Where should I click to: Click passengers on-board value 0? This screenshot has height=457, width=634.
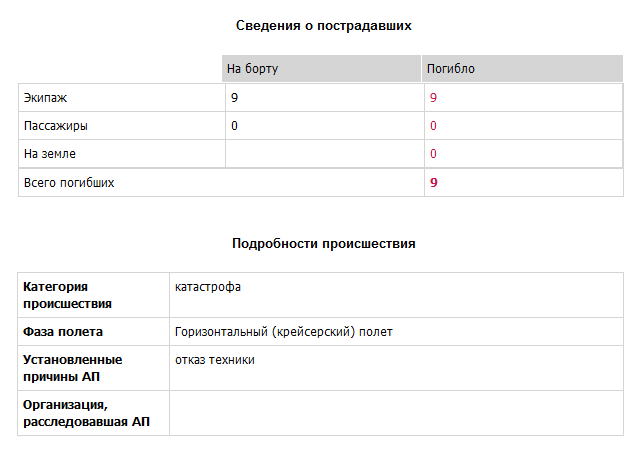tap(235, 126)
